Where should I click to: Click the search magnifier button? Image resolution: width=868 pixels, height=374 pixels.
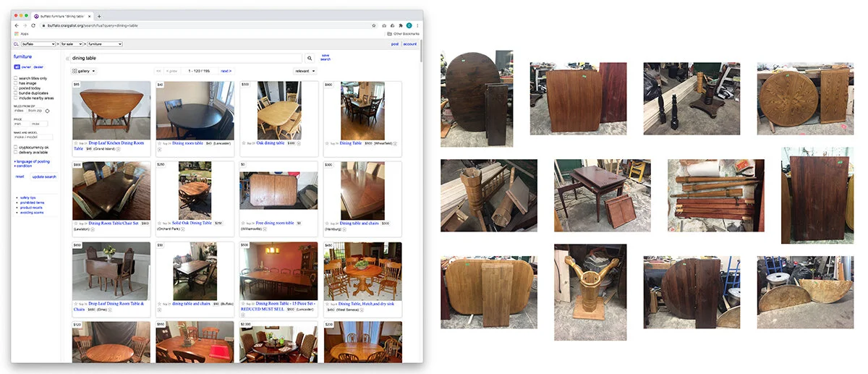[310, 58]
